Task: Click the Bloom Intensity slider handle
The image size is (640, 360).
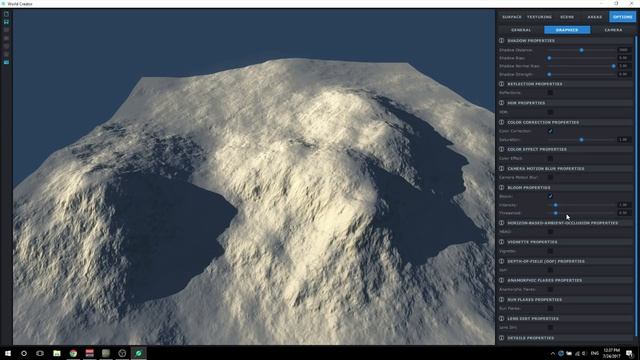Action: [x=556, y=205]
